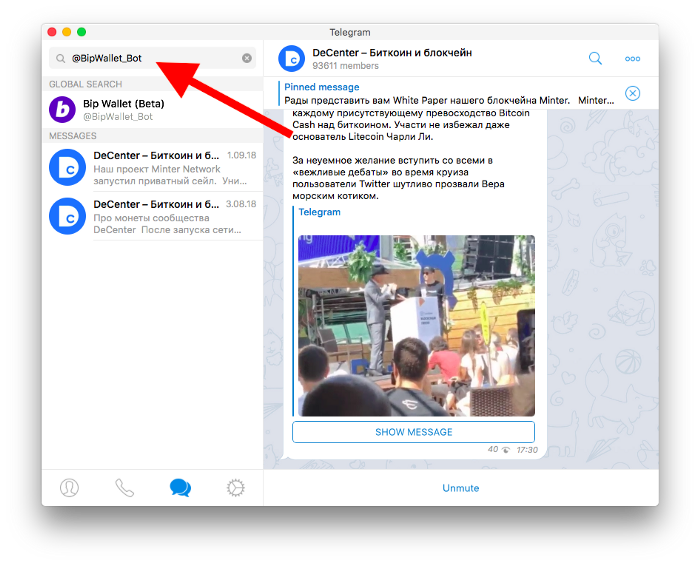
Task: Dismiss the pinned message banner
Action: pyautogui.click(x=632, y=93)
